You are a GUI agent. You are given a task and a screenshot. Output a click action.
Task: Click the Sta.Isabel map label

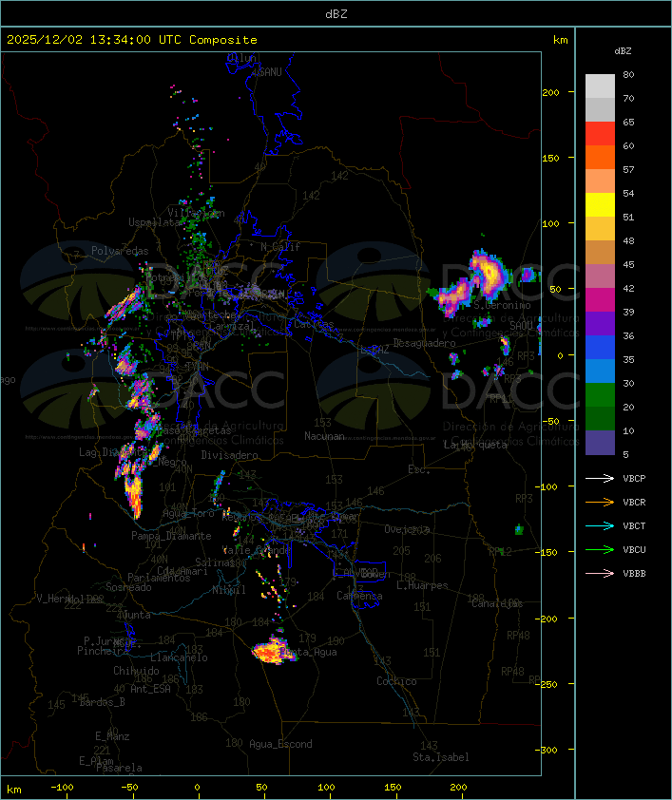(441, 757)
